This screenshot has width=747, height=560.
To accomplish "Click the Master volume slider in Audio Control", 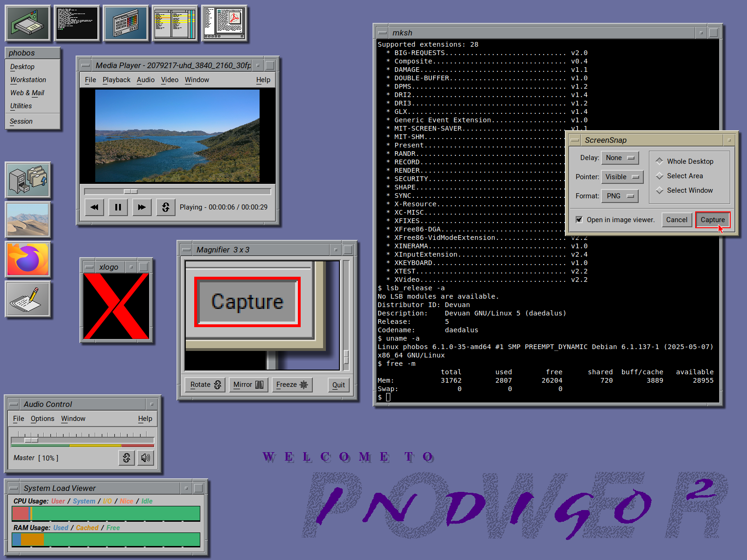I will click(83, 440).
